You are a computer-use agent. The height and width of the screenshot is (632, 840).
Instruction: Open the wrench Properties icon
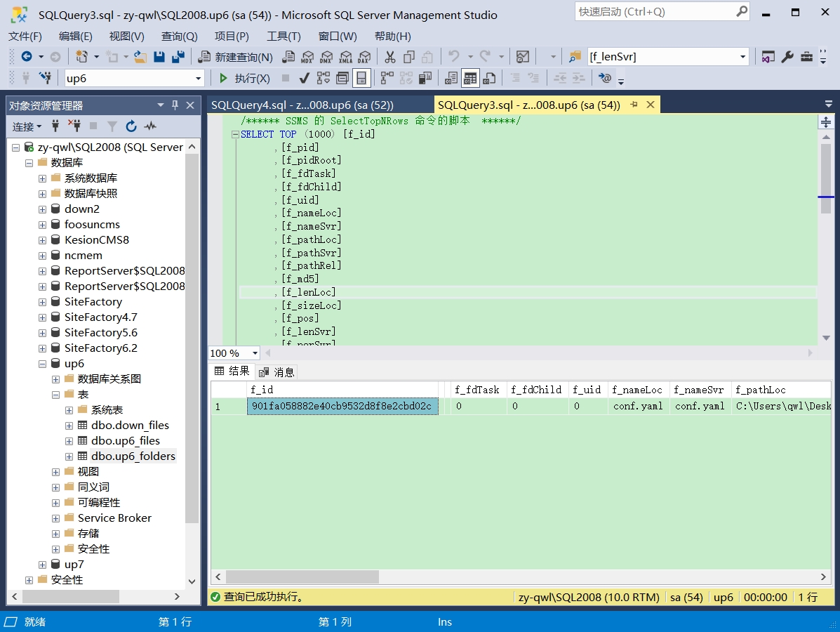[x=787, y=57]
